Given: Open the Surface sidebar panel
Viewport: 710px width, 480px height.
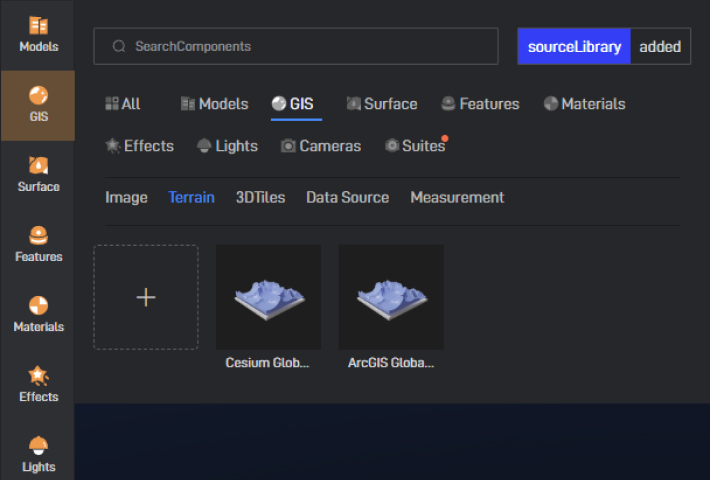Looking at the screenshot, I should click(38, 175).
